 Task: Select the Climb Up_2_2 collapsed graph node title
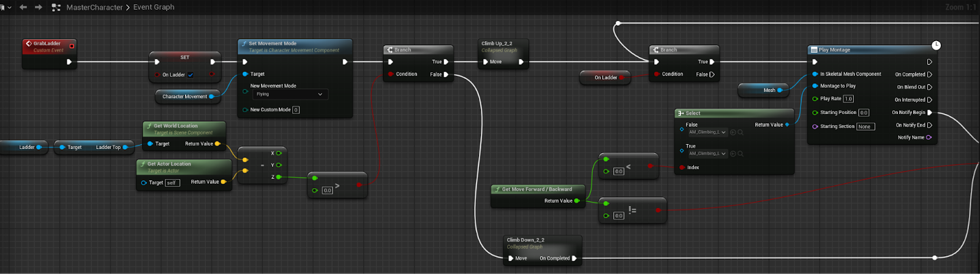pyautogui.click(x=497, y=44)
